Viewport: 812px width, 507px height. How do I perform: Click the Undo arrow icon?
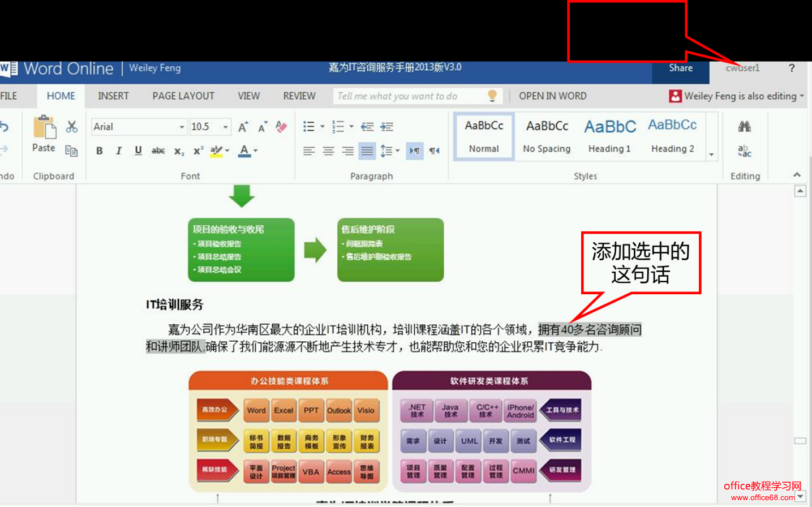[5, 127]
